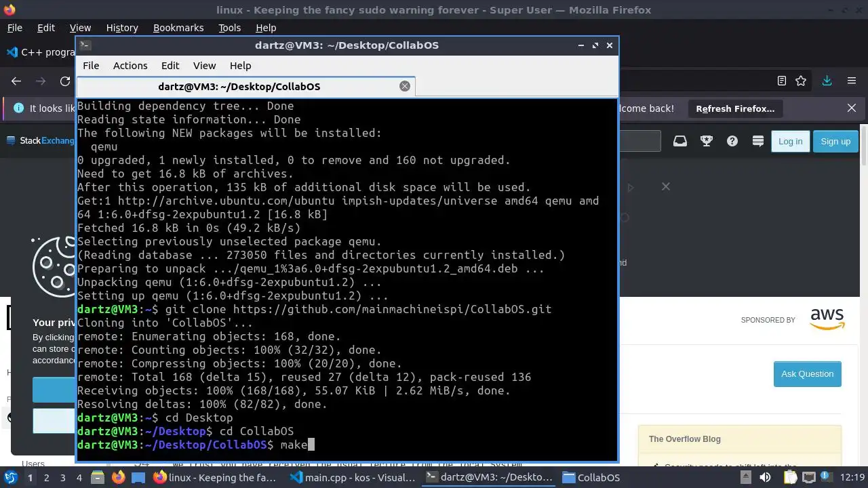
Task: Open Firefox Tools menu
Action: pos(229,28)
